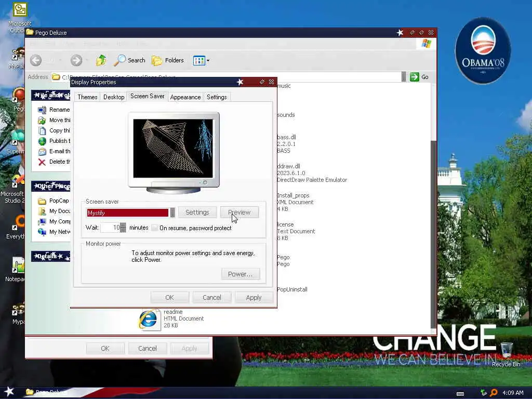Viewport: 532px width, 399px height.
Task: Click the screen saver Settings button
Action: [197, 212]
